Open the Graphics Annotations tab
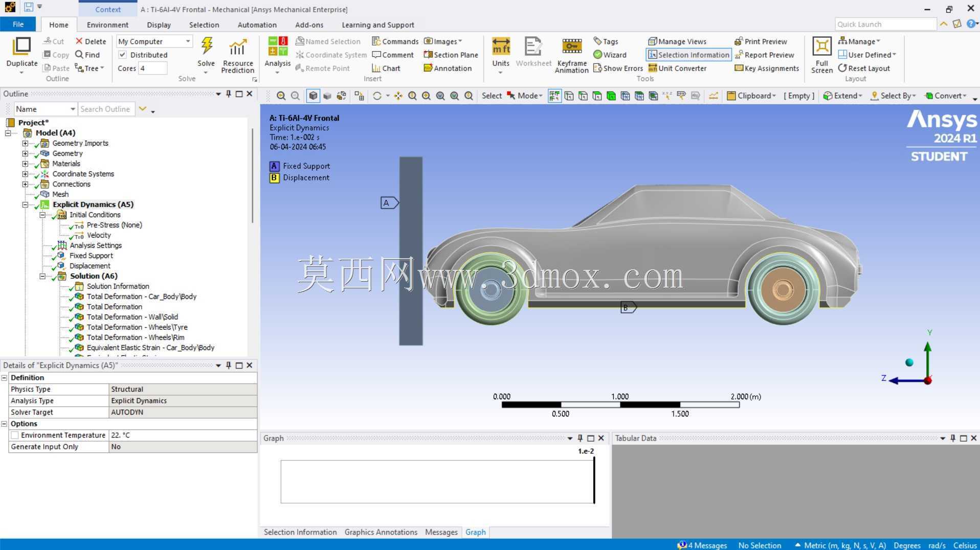Image resolution: width=980 pixels, height=550 pixels. click(x=381, y=532)
